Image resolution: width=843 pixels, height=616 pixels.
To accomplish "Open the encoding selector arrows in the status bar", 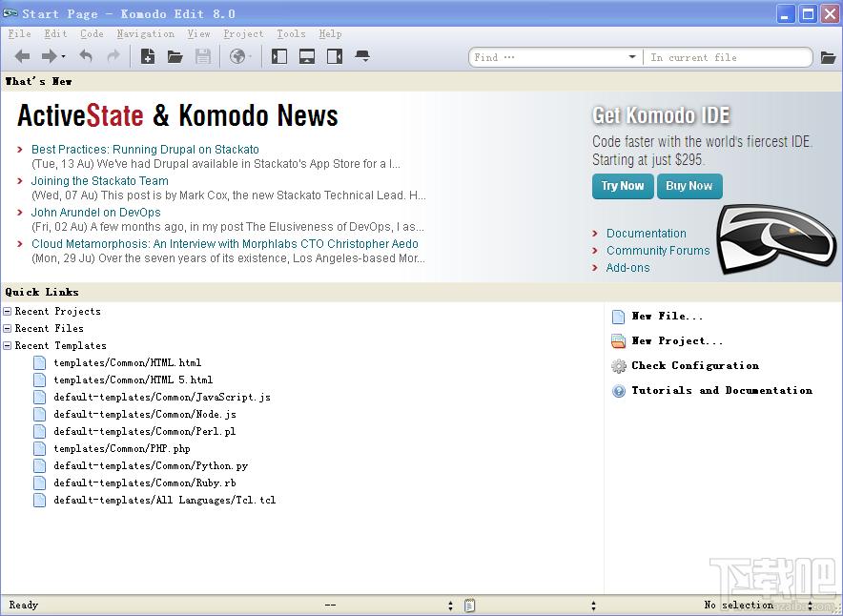I will 450,606.
